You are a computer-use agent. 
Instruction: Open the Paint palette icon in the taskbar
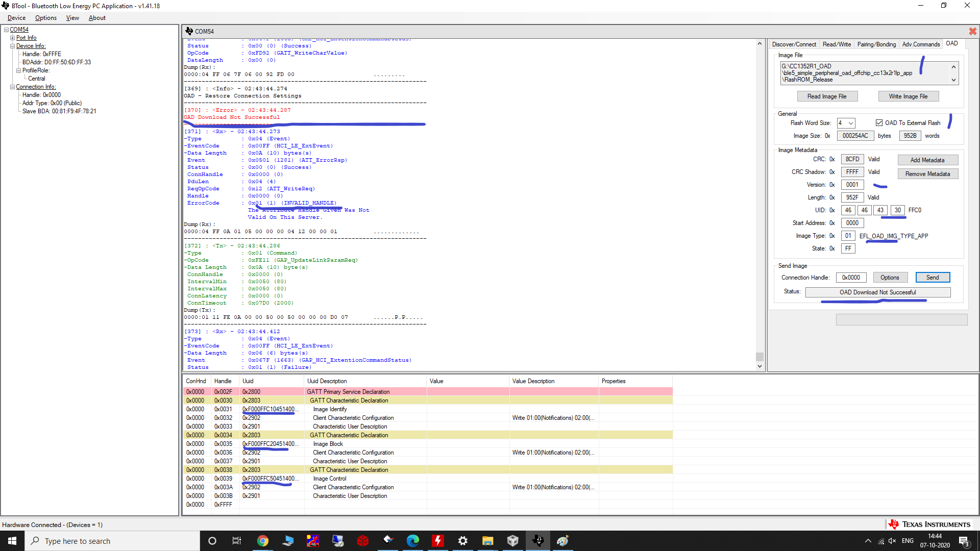click(x=562, y=541)
